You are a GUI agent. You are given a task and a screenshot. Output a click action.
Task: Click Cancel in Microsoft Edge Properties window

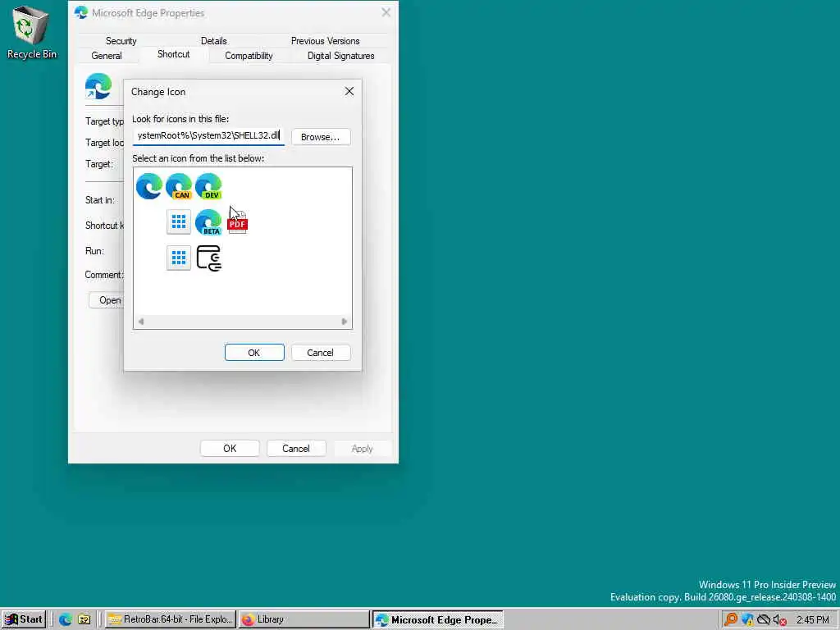pos(295,449)
